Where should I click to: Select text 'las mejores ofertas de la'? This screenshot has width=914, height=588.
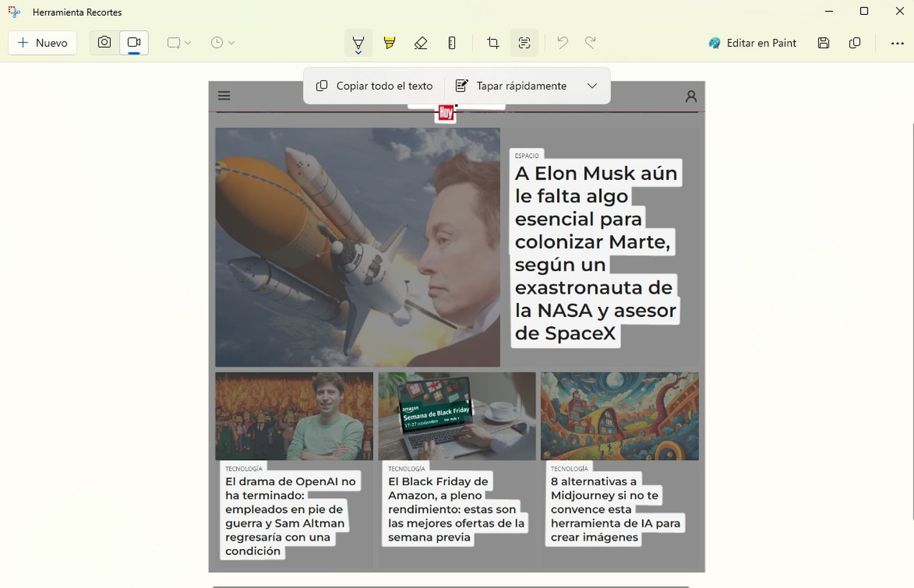point(456,523)
